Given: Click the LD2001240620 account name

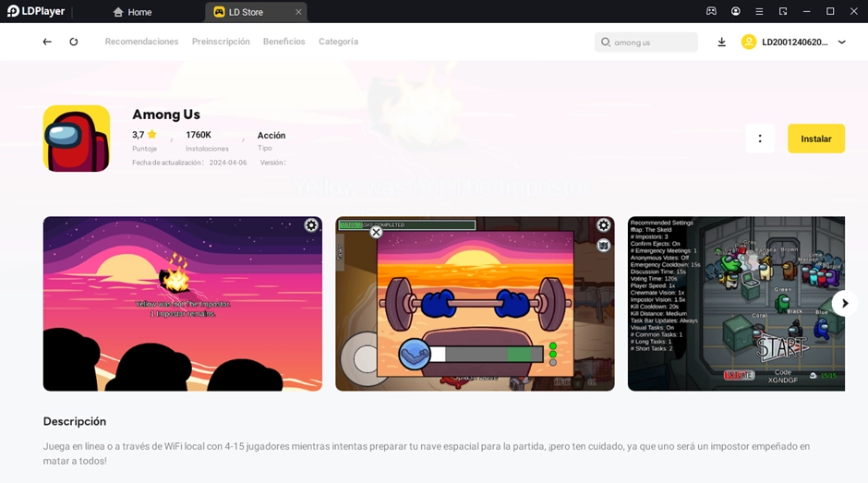Looking at the screenshot, I should tap(795, 42).
